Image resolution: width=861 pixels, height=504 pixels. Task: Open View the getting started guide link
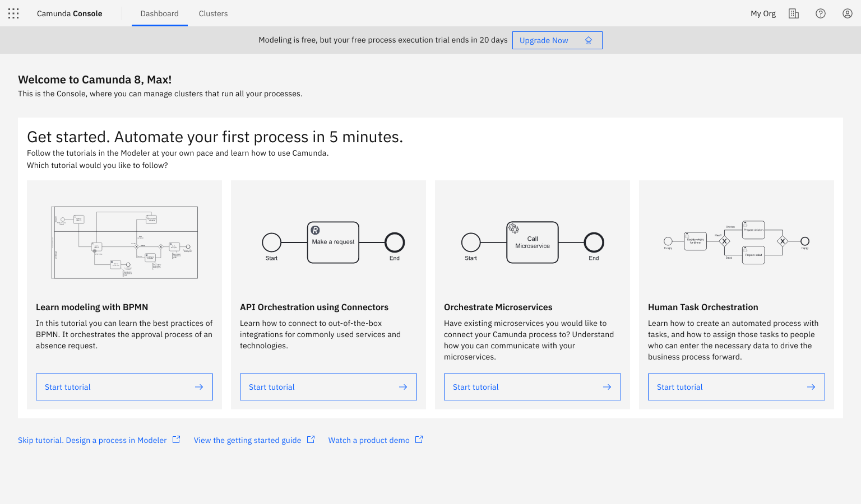tap(247, 440)
